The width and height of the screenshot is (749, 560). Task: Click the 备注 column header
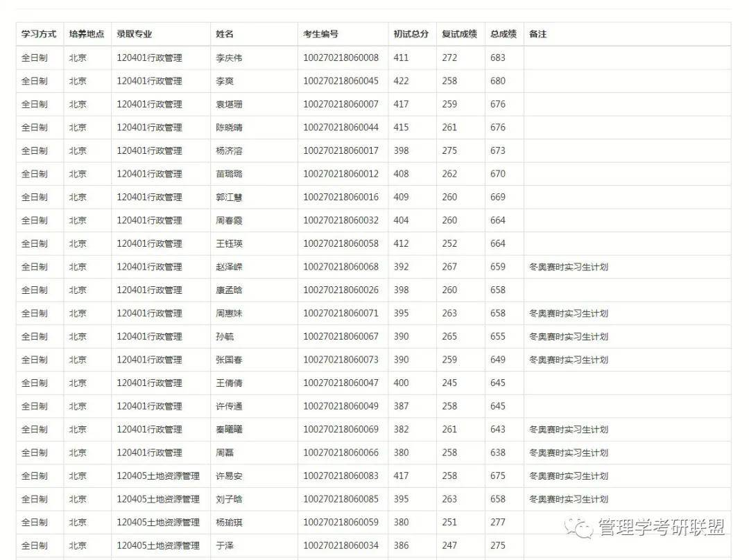(537, 34)
